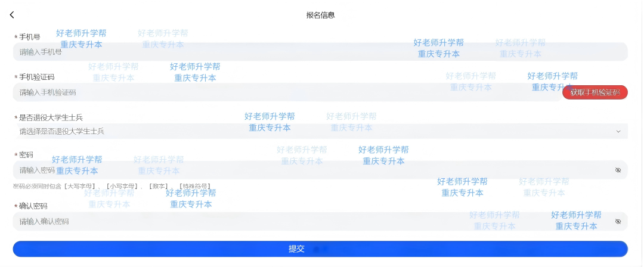Click the password requirement hint text
This screenshot has height=267, width=644.
112,186
